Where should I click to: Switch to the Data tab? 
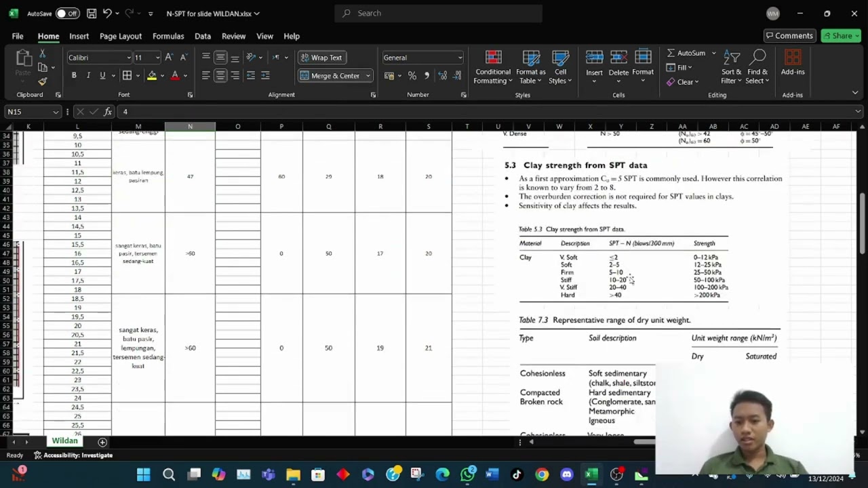pos(203,36)
